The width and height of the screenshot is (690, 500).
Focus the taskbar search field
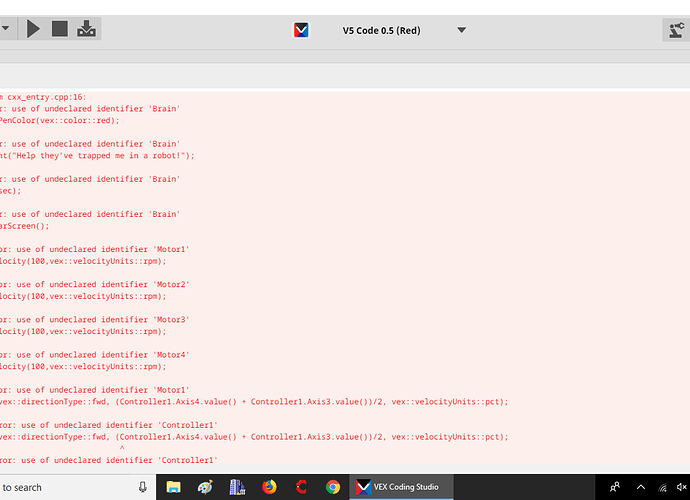tap(77, 487)
